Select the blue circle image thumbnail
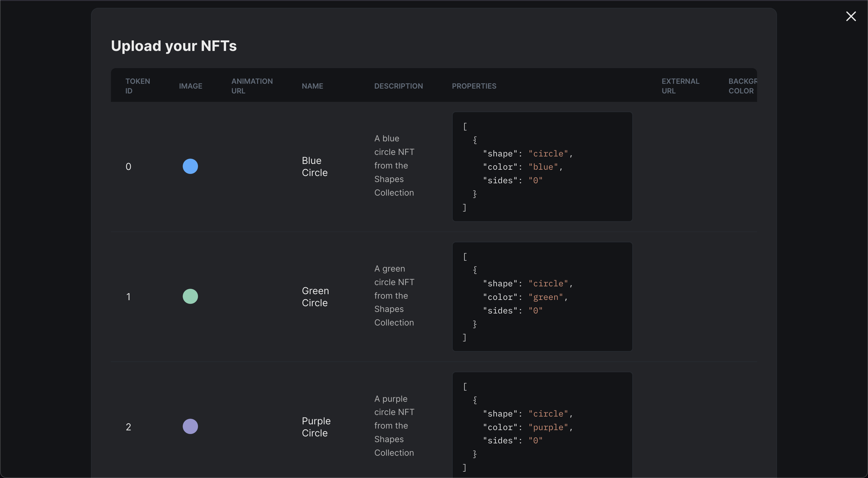 tap(190, 166)
